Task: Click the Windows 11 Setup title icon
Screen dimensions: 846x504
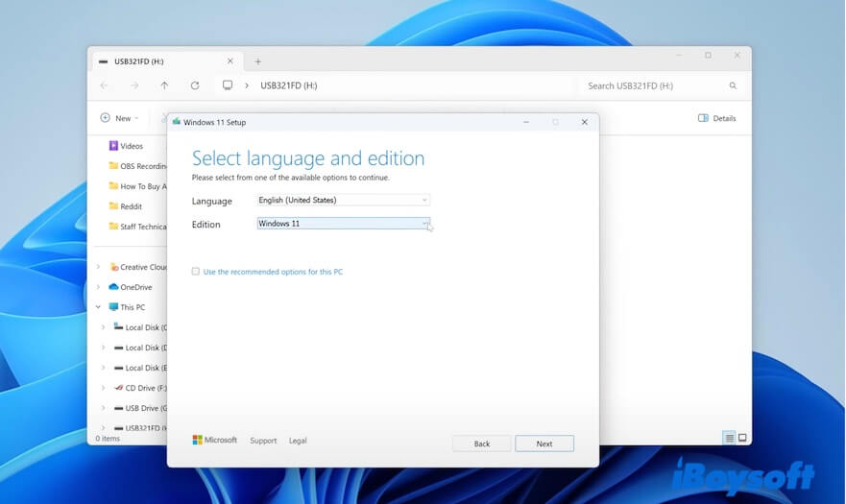Action: point(177,122)
